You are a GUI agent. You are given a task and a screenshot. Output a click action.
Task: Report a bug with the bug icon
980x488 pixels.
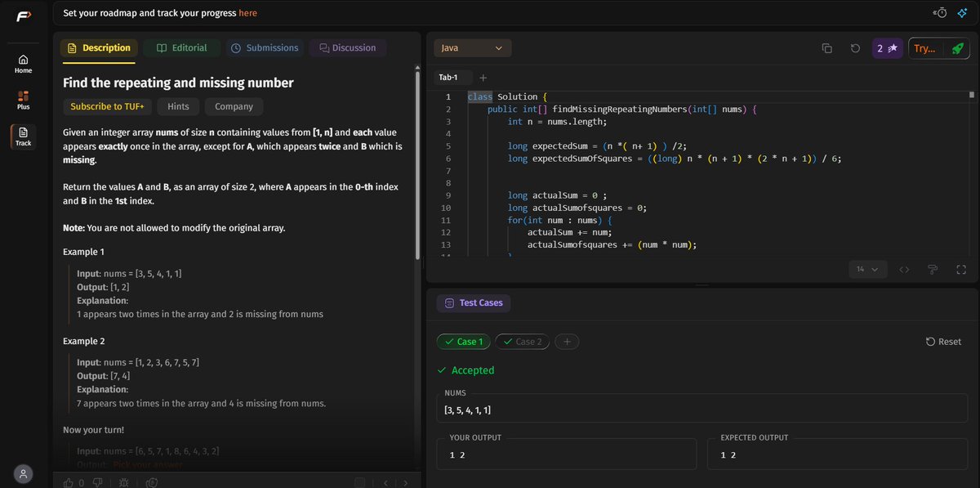pyautogui.click(x=123, y=482)
